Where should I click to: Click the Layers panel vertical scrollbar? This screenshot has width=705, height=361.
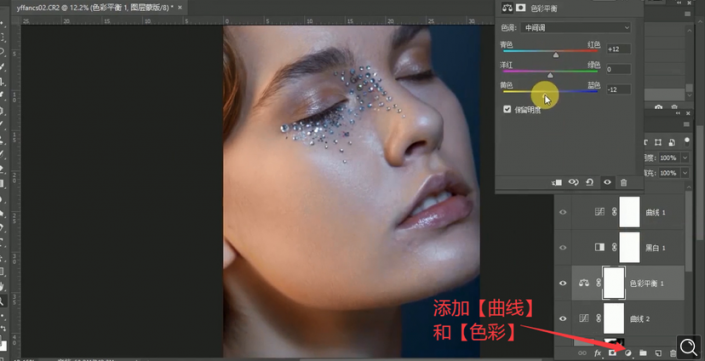point(689,231)
